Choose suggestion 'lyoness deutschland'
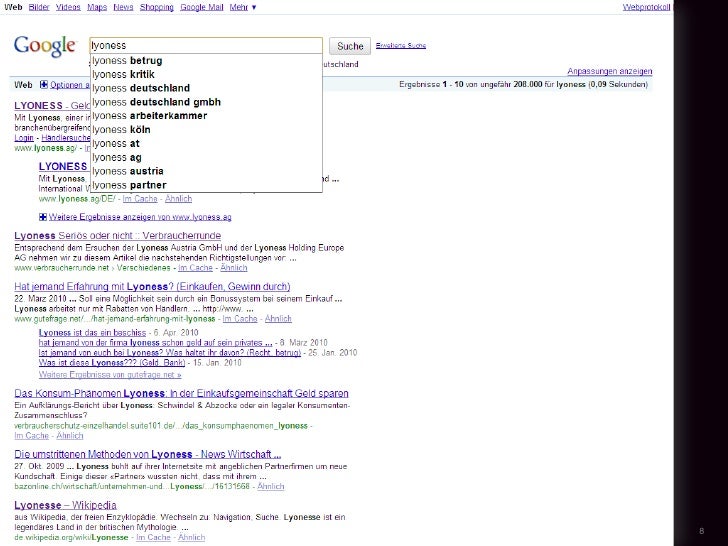728x546 pixels. [206, 88]
